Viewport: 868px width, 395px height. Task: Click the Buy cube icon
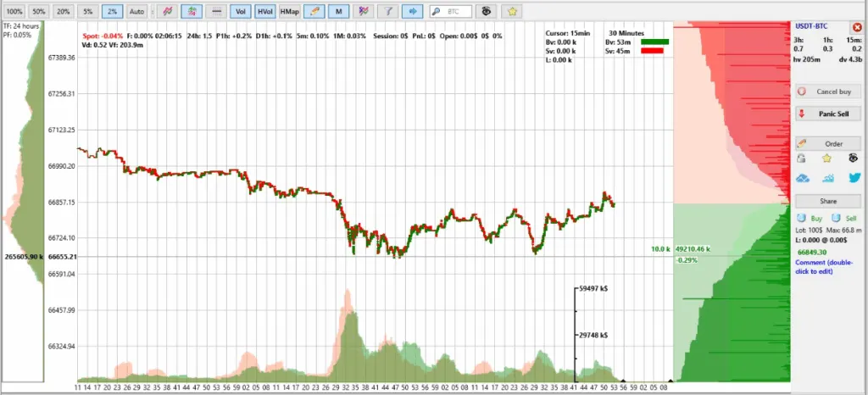801,219
